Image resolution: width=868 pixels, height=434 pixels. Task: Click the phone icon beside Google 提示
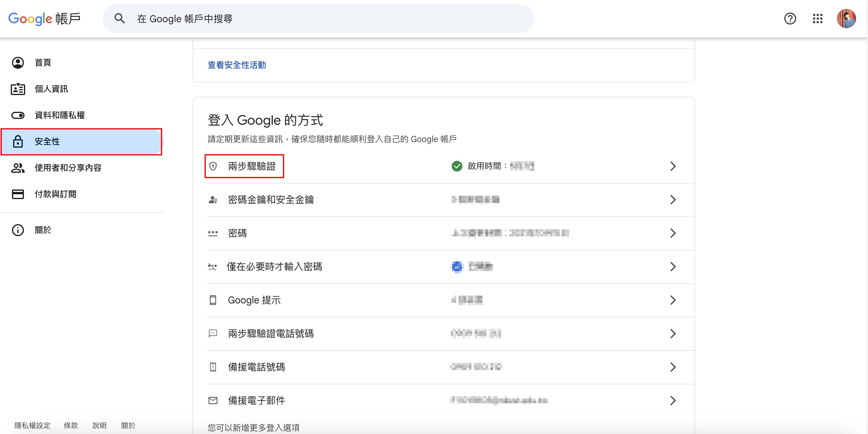(213, 300)
